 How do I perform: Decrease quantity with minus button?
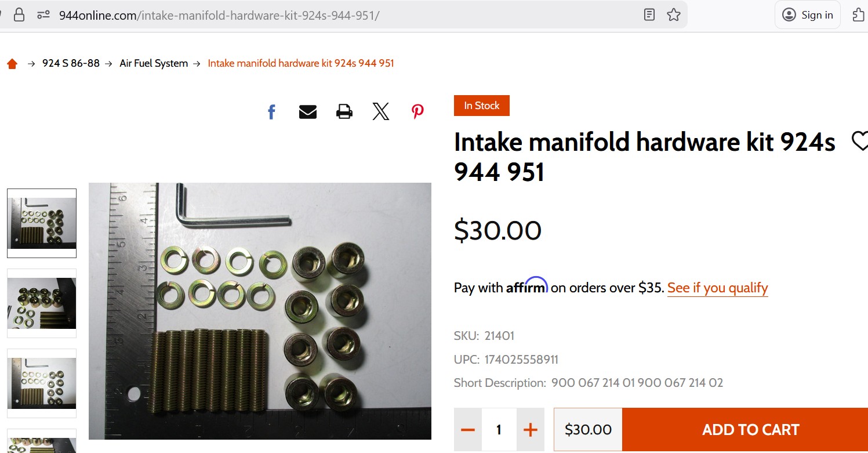coord(468,430)
